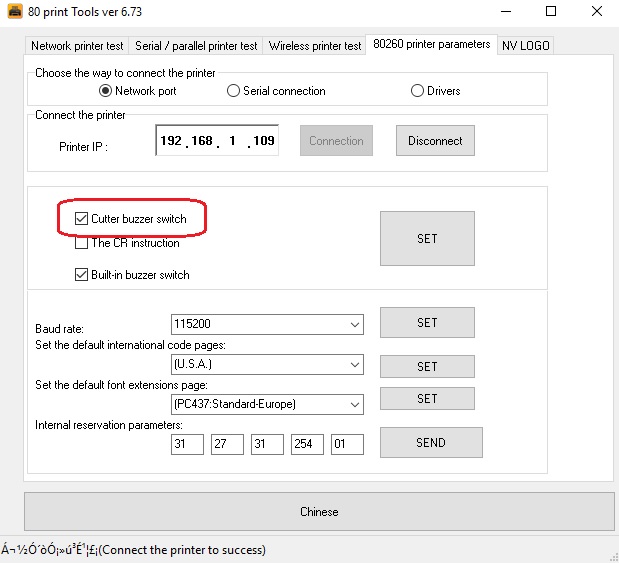This screenshot has height=563, width=619.
Task: Open the Serial / parallel printer test tab
Action: tap(196, 46)
